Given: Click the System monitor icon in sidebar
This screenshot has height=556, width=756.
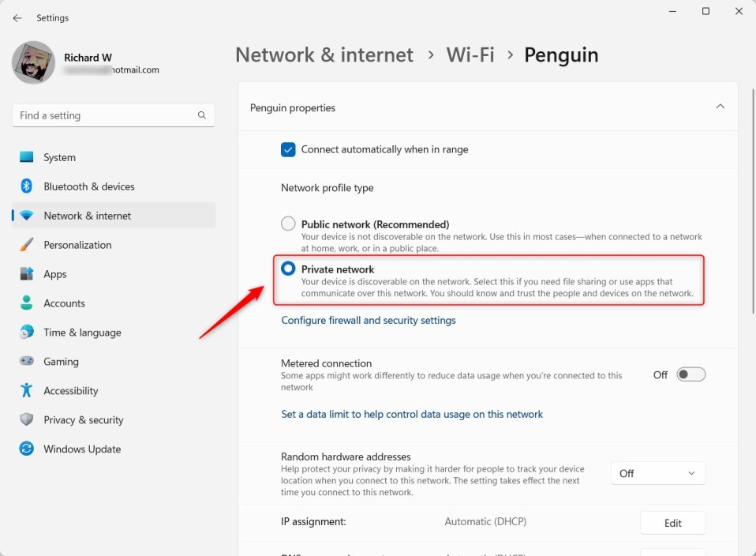Looking at the screenshot, I should pyautogui.click(x=27, y=157).
